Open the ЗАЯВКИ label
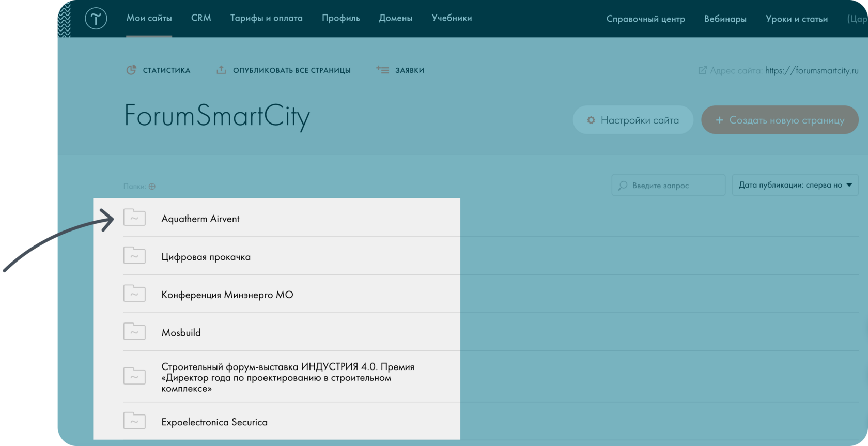The image size is (868, 446). 410,70
